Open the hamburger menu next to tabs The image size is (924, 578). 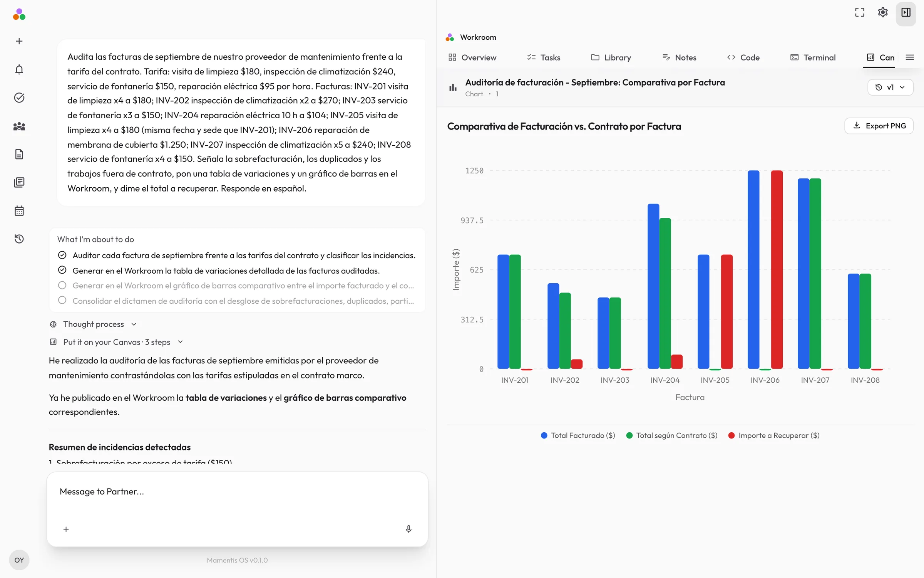click(910, 57)
